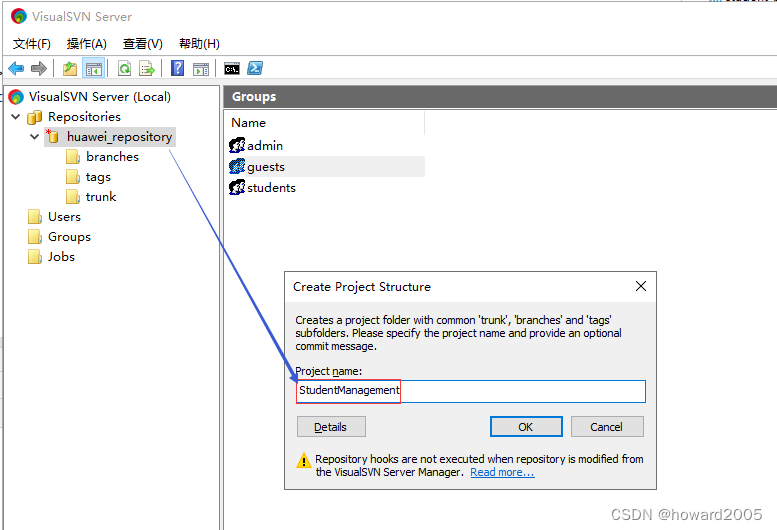Click the 'students' group name text

(272, 188)
